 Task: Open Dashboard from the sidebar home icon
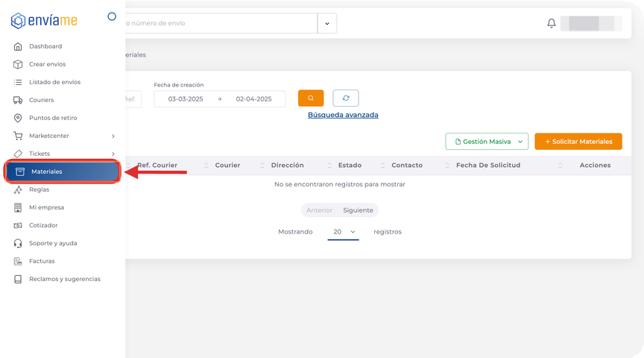18,46
